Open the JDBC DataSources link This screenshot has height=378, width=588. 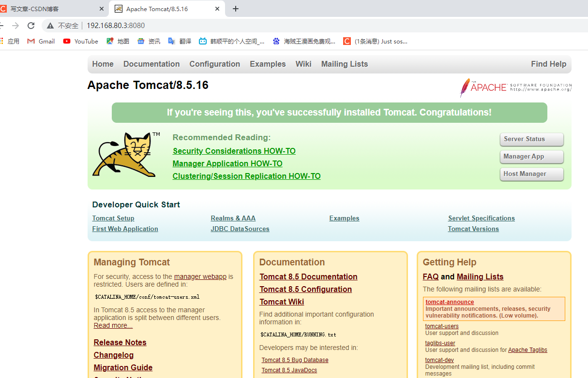pyautogui.click(x=240, y=229)
